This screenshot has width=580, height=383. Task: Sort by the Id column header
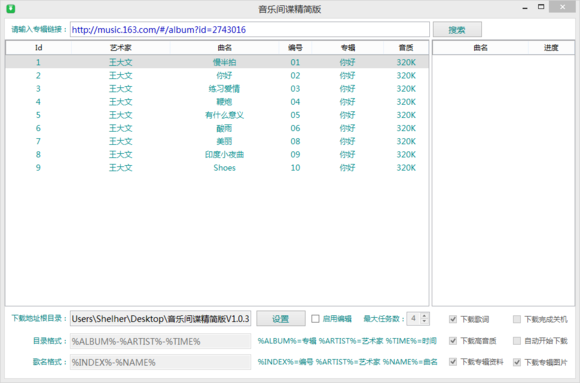[38, 47]
